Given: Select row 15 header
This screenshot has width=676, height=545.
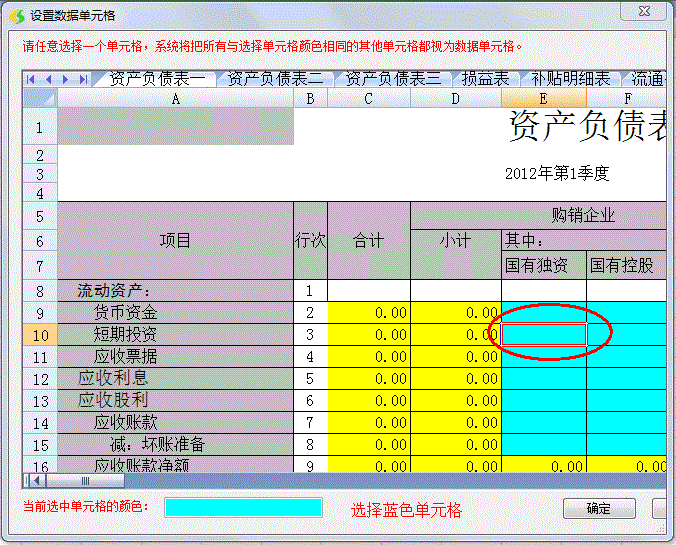Looking at the screenshot, I should (40, 445).
